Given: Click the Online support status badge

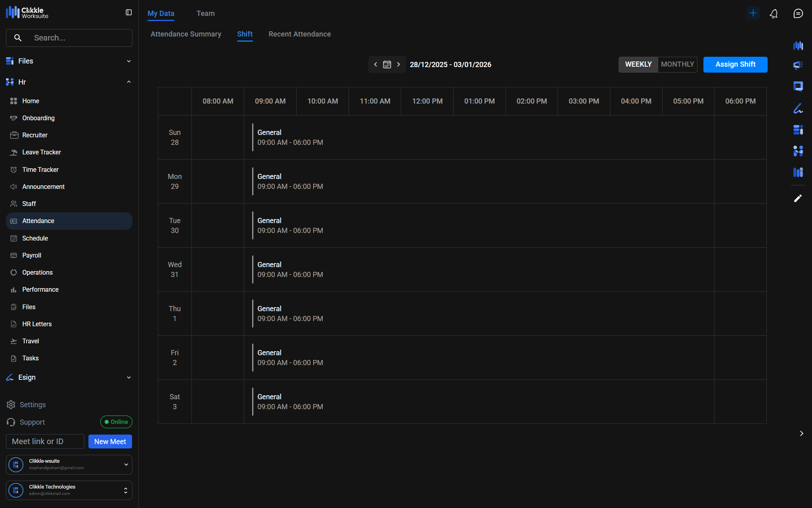Looking at the screenshot, I should click(116, 422).
